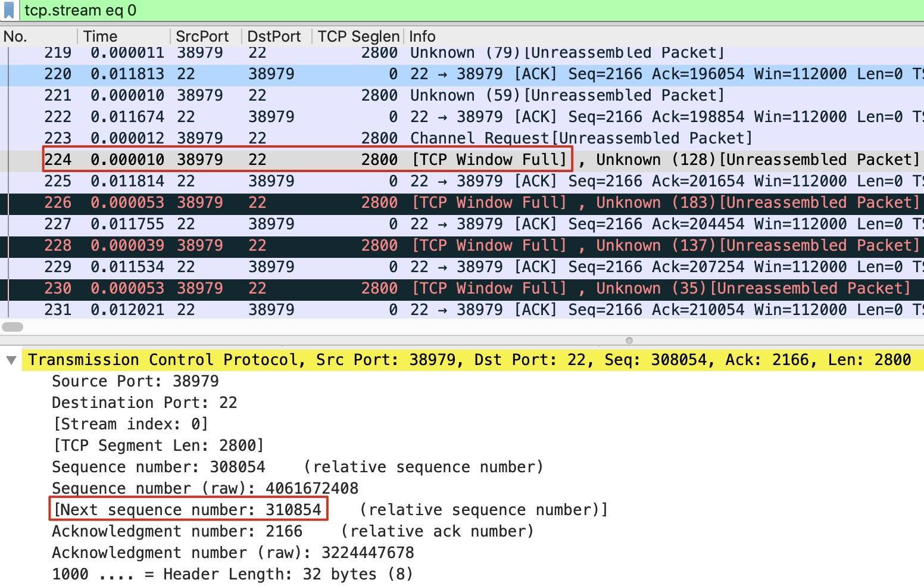
Task: Collapse the Transmission Control Protocol tree
Action: click(11, 360)
